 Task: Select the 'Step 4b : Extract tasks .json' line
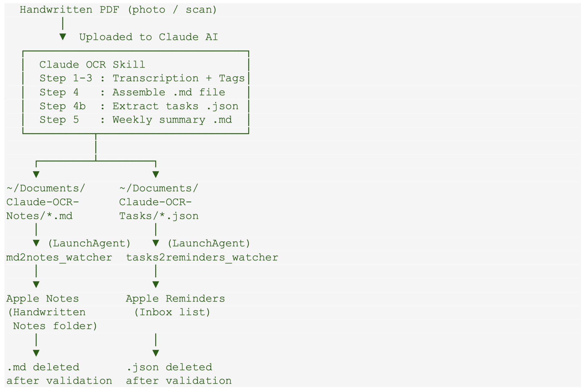tap(139, 106)
